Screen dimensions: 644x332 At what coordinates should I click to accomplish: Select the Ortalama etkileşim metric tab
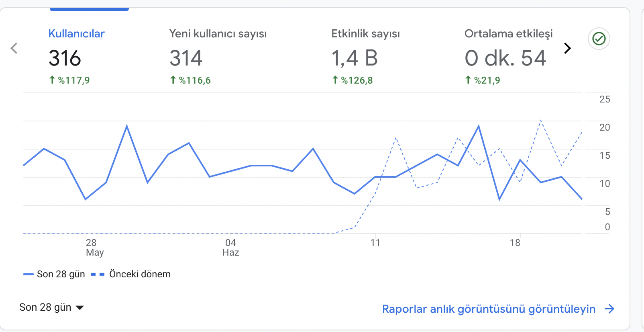(x=509, y=56)
